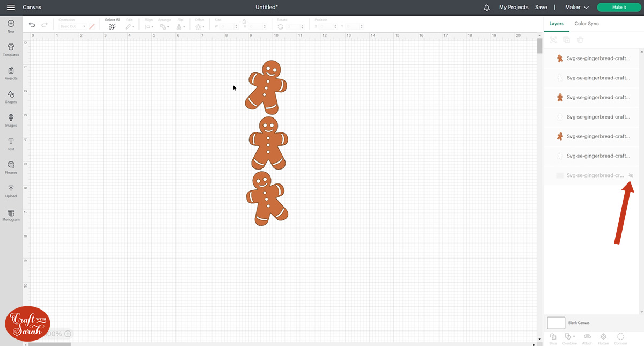
Task: Switch to the Layers tab
Action: coord(557,24)
